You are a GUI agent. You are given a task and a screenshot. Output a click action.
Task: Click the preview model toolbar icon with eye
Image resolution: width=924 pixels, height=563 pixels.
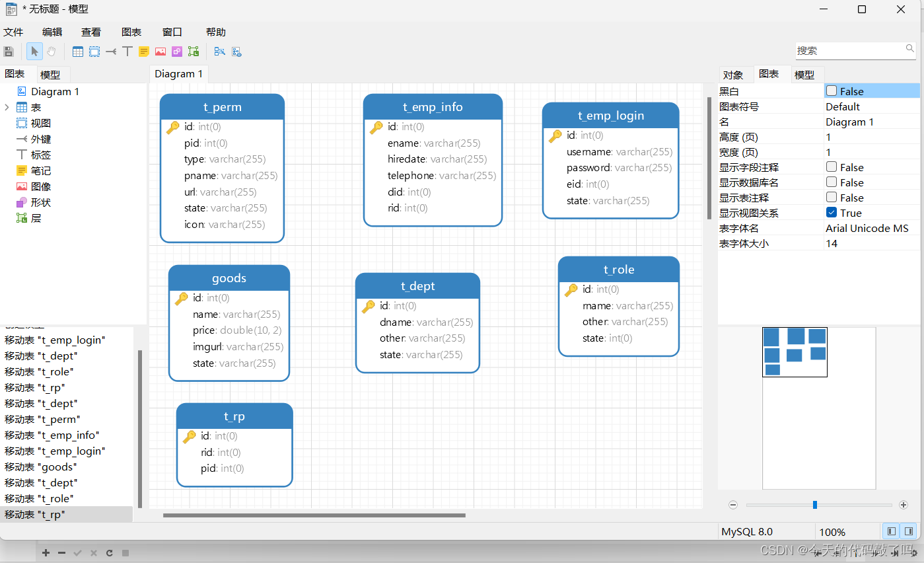pos(236,52)
